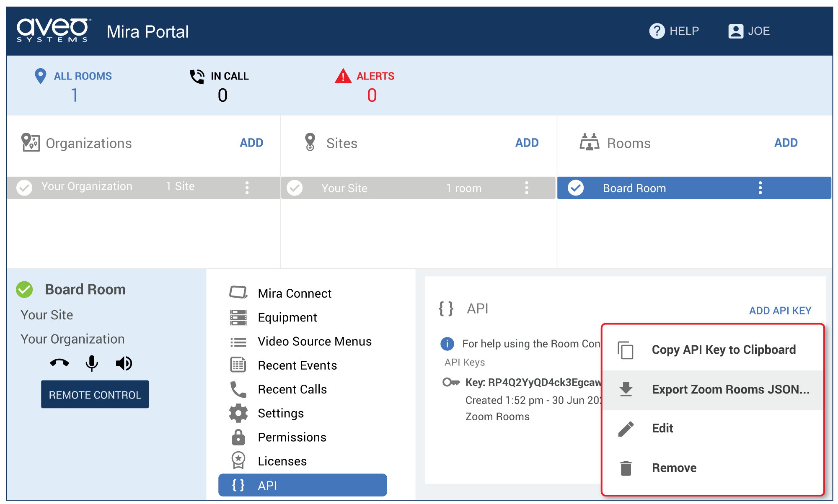
Task: Toggle the Your Organization checkmark
Action: point(24,188)
